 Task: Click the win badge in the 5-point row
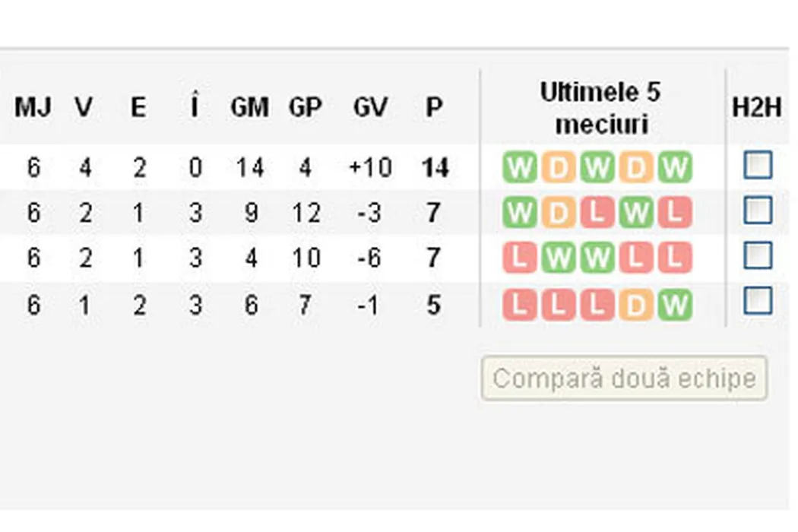[674, 306]
